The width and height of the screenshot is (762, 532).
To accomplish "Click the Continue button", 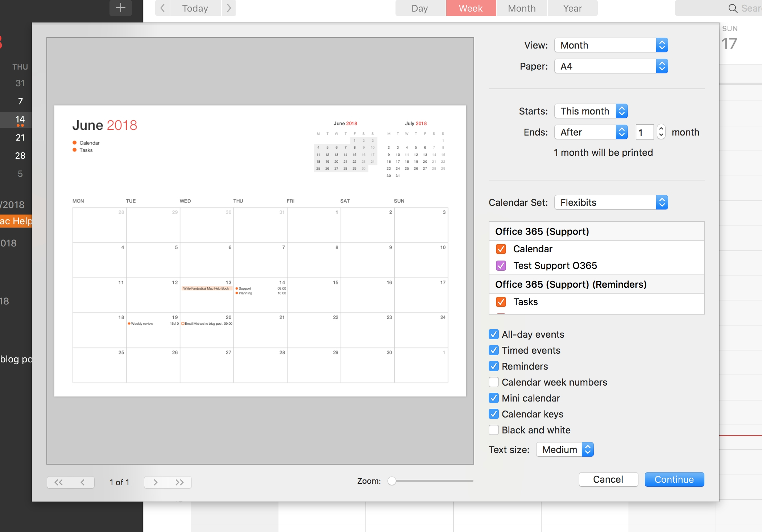I will coord(673,479).
